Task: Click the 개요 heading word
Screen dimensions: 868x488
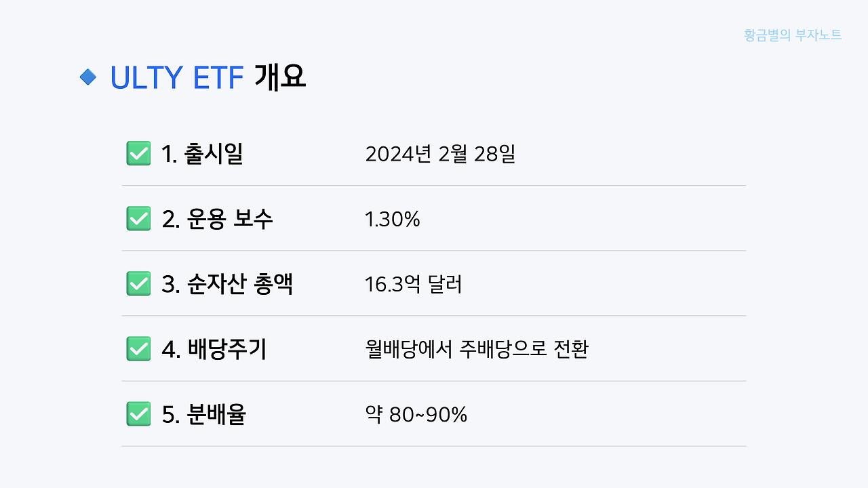Action: [280, 78]
